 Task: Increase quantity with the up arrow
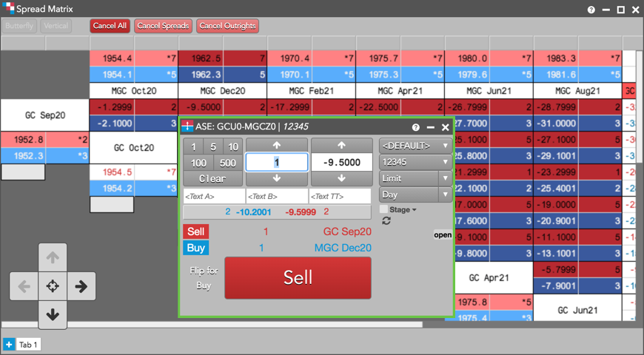pyautogui.click(x=277, y=145)
